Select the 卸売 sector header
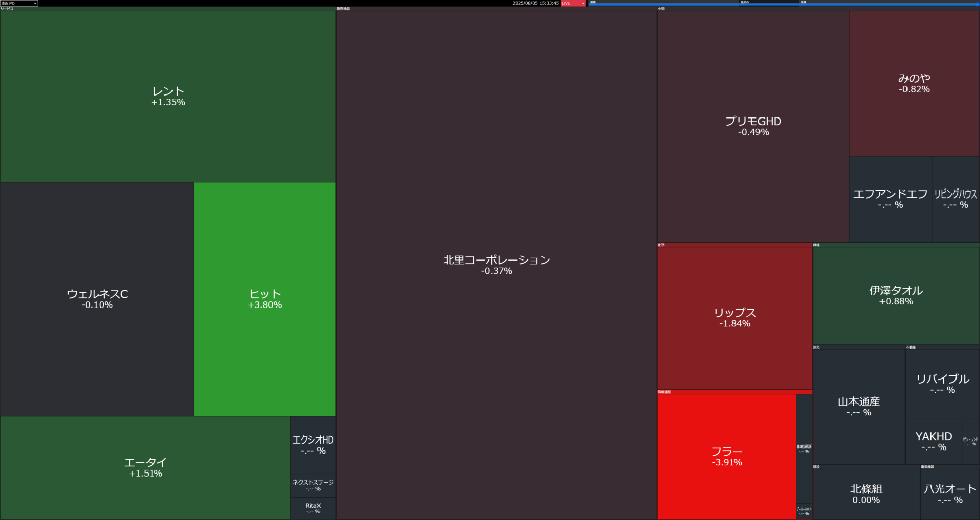The image size is (980, 520). pyautogui.click(x=859, y=347)
